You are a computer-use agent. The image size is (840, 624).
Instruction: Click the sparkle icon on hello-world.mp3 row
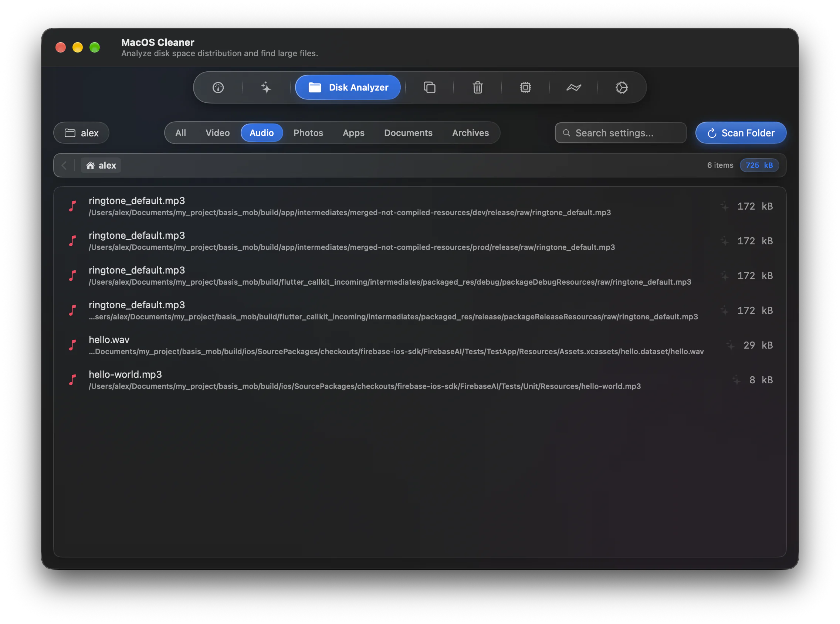[x=736, y=380]
